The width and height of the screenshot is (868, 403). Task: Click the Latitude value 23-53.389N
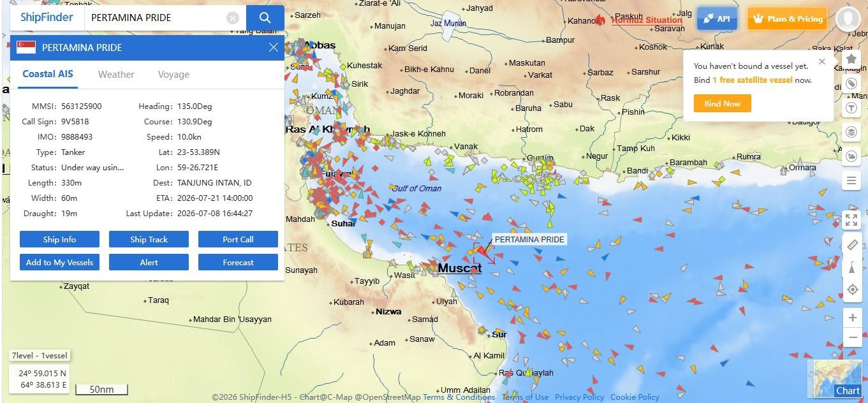198,152
